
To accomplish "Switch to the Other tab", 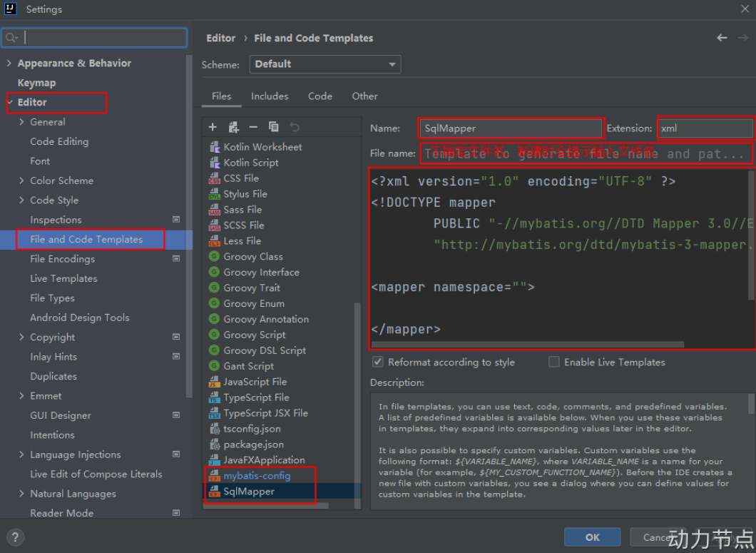I will [x=364, y=96].
